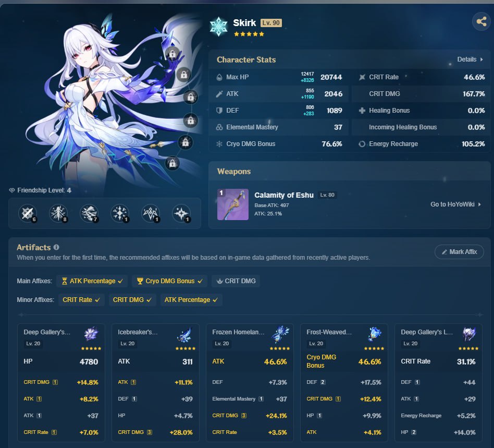Image resolution: width=494 pixels, height=448 pixels.
Task: Select the sixth locked constellation node
Action: (x=172, y=163)
